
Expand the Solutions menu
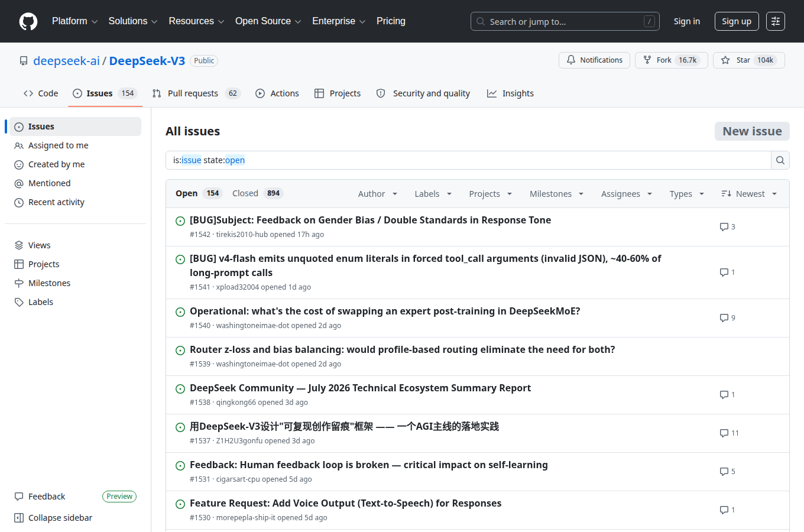133,21
